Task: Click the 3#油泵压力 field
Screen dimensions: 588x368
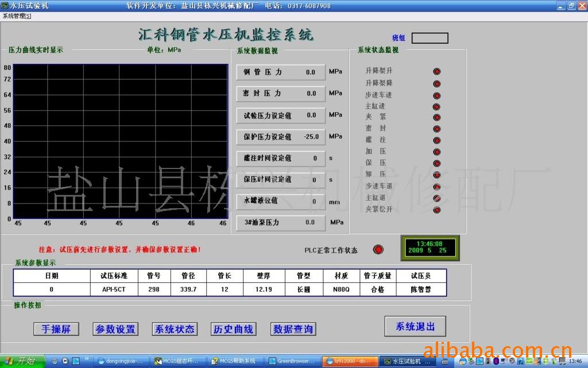Action: tap(280, 223)
